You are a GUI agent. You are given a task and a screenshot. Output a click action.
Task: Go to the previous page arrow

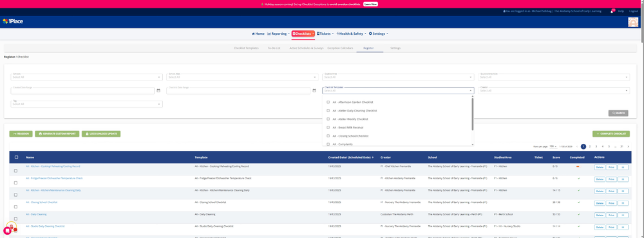pos(577,146)
